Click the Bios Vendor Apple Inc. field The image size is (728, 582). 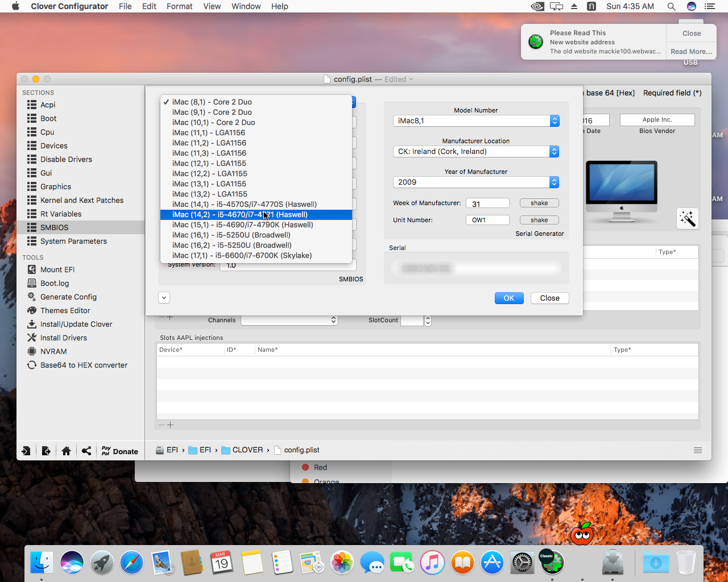coord(657,120)
